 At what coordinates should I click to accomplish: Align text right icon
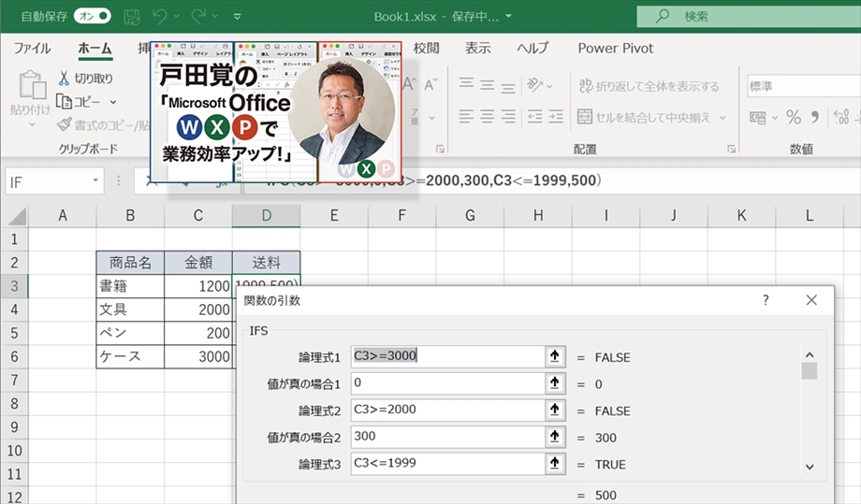coord(508,116)
